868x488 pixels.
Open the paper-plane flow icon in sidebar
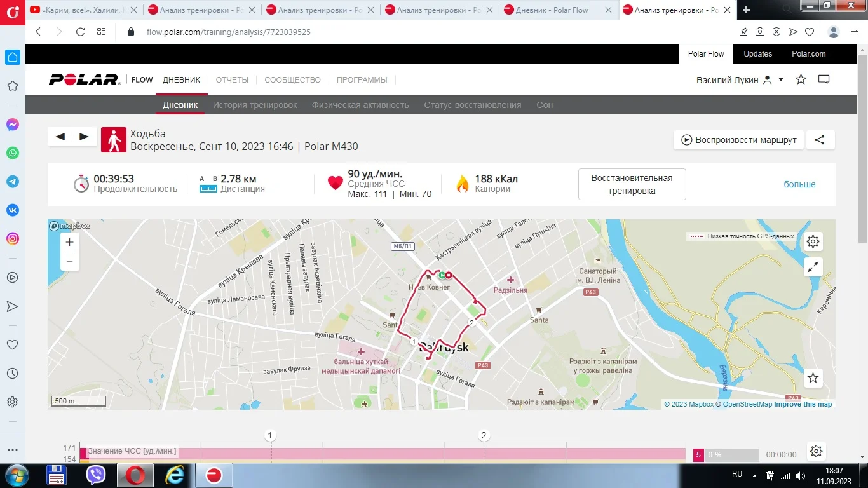(x=12, y=306)
